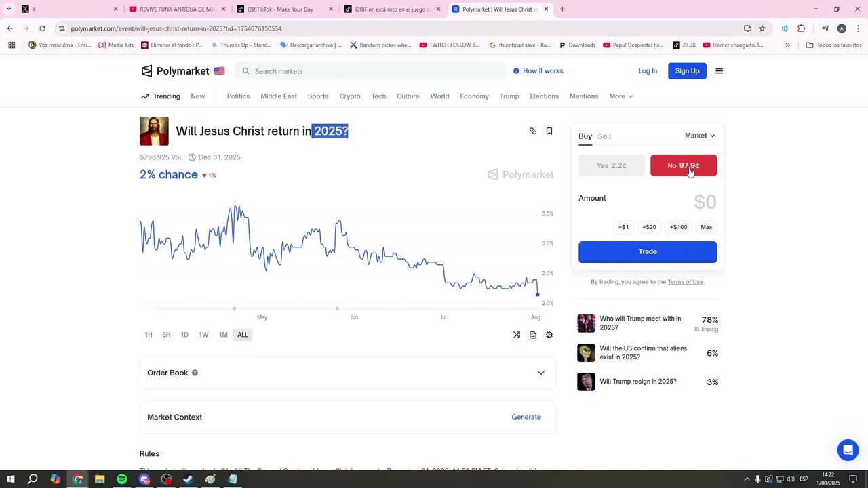Open the Crypto category

pyautogui.click(x=350, y=96)
